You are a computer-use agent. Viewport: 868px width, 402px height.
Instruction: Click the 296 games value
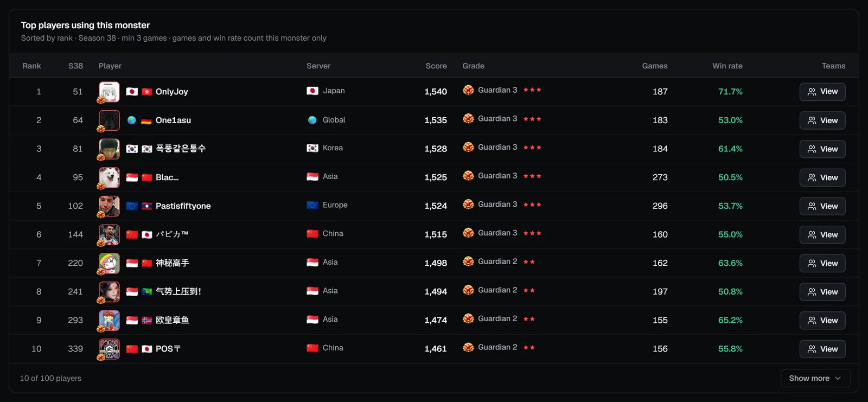(660, 206)
